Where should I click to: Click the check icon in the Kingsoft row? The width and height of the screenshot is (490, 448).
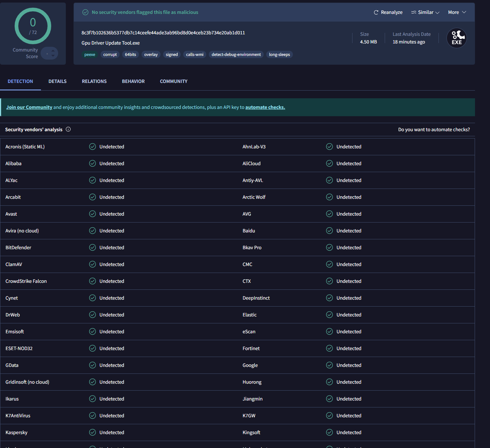click(329, 432)
